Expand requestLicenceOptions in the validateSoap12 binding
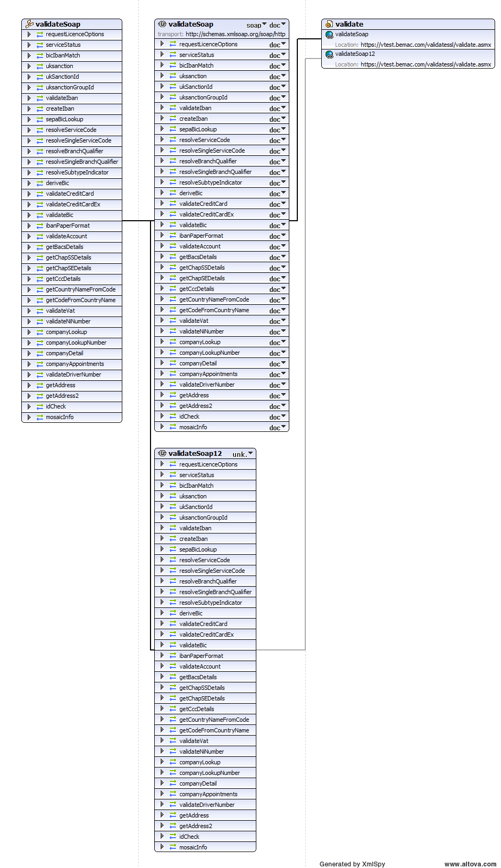 162,464
